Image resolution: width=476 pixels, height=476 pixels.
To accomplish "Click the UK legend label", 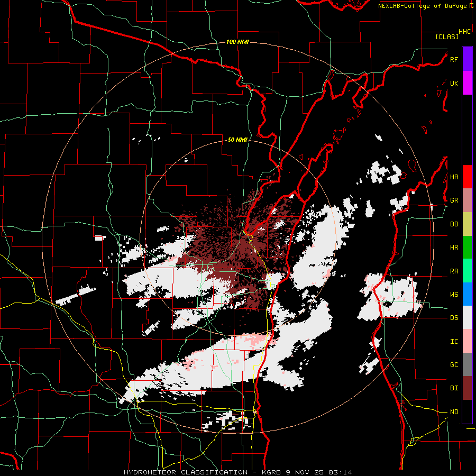I will click(454, 83).
